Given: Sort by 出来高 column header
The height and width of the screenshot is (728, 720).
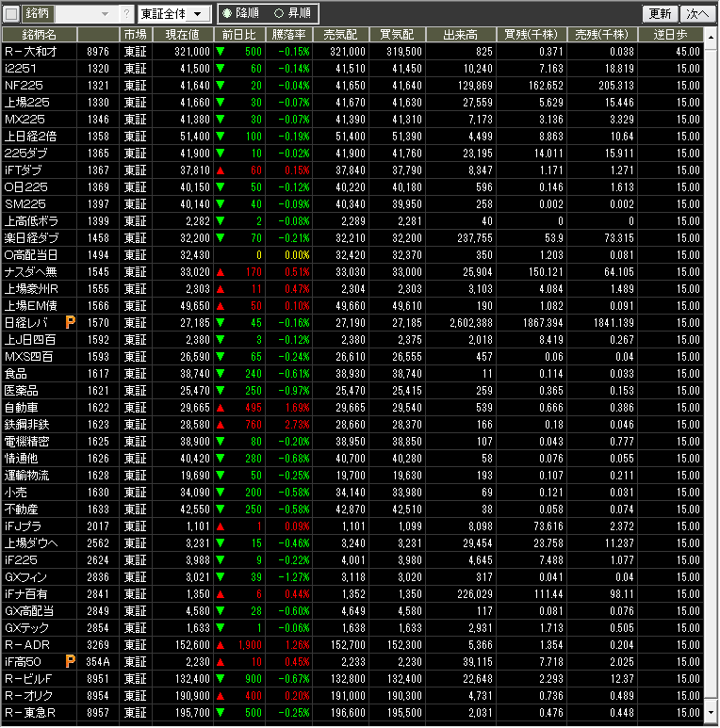Looking at the screenshot, I should click(x=461, y=34).
